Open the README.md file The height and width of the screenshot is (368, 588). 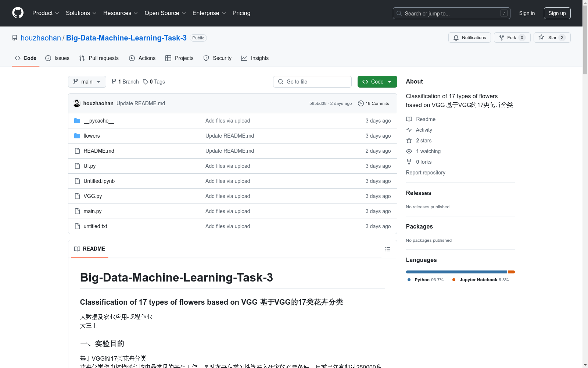coord(99,151)
